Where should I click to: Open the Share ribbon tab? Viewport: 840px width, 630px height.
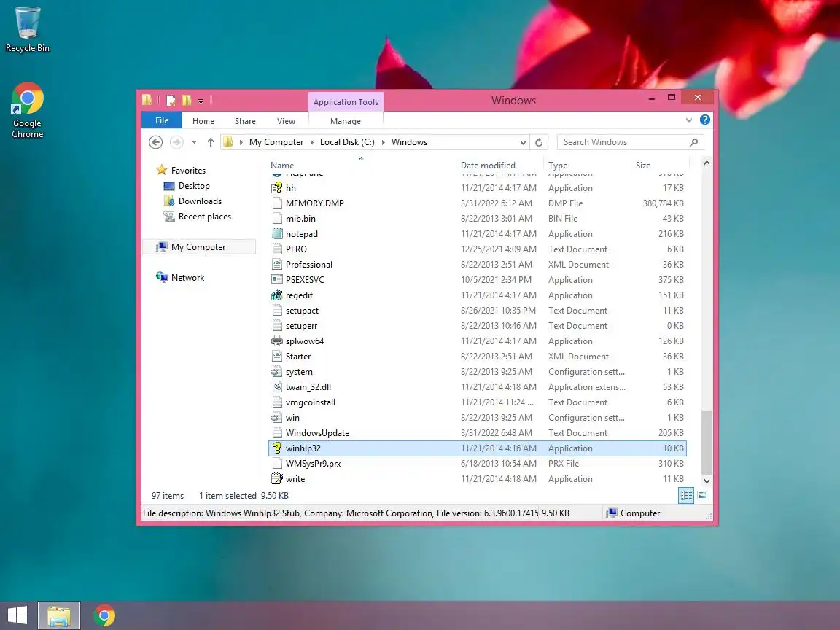[x=245, y=121]
